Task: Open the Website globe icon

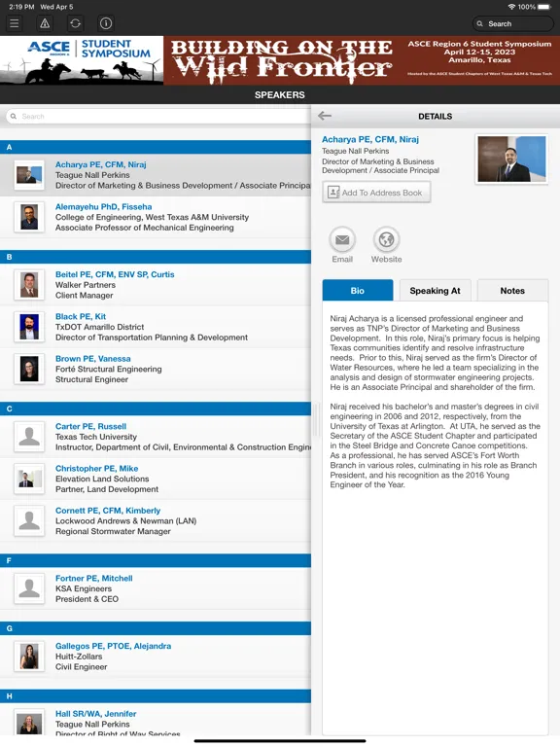Action: [386, 239]
